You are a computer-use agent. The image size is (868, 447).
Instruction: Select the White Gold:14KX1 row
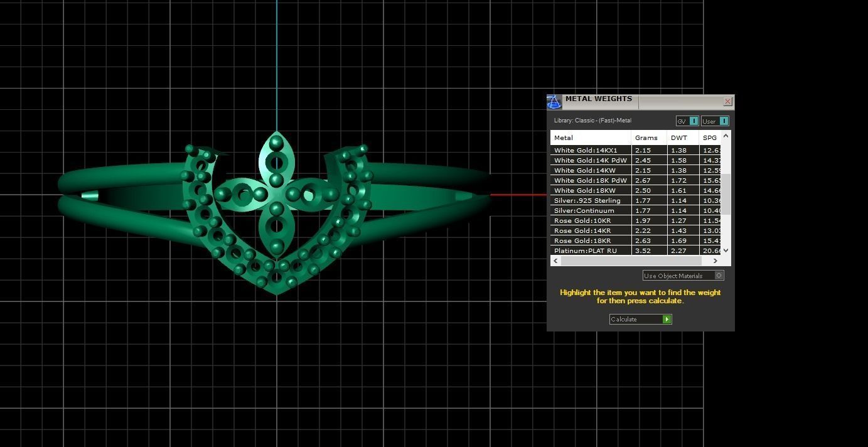click(636, 150)
